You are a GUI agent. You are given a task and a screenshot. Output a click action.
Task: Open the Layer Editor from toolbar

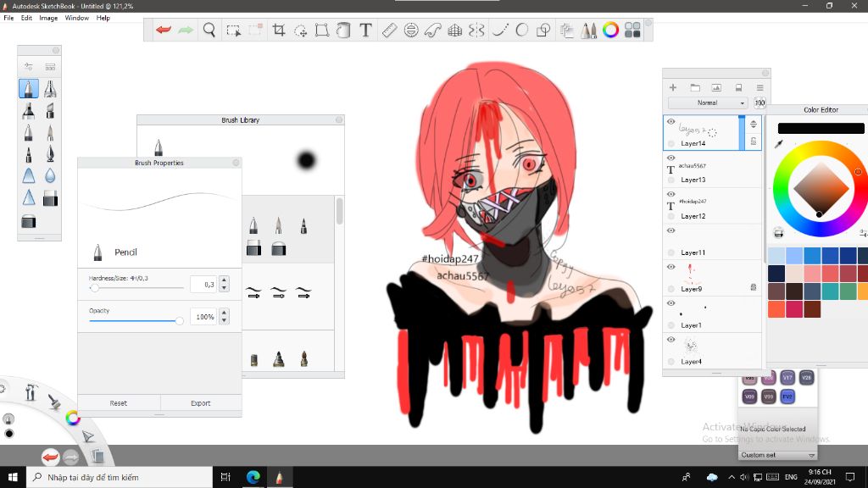click(567, 30)
